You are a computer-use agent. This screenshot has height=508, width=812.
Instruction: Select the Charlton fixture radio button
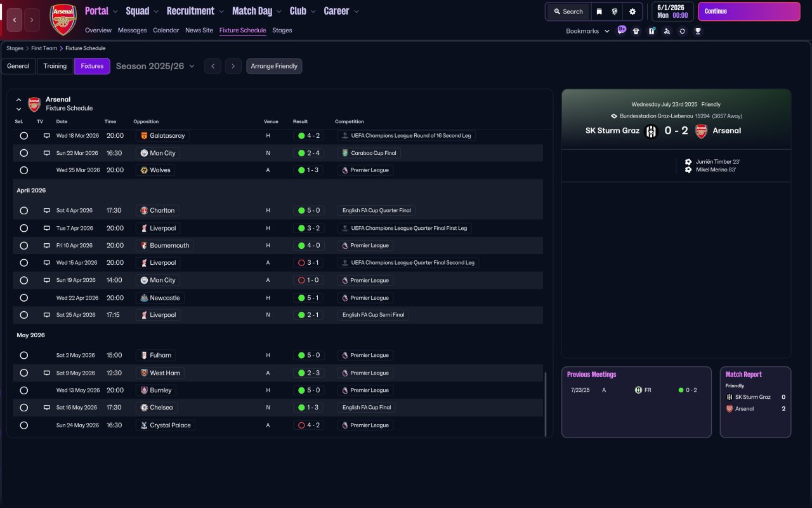[x=24, y=211]
